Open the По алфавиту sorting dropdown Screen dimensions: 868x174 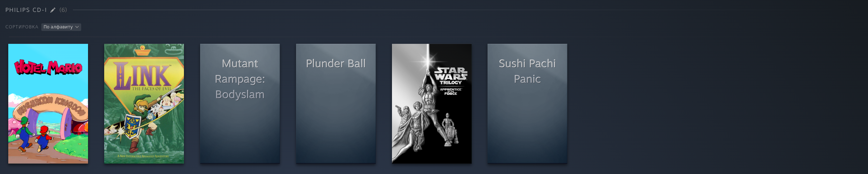[61, 27]
